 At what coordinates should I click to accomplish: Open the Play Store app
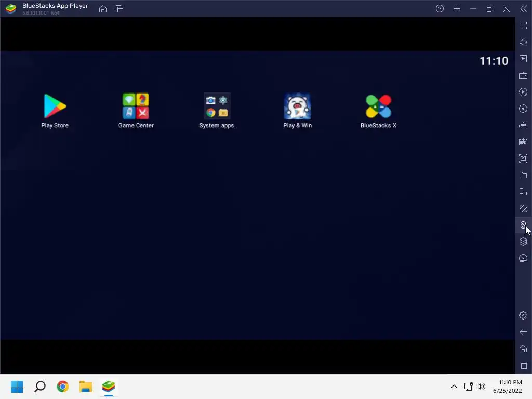click(55, 111)
